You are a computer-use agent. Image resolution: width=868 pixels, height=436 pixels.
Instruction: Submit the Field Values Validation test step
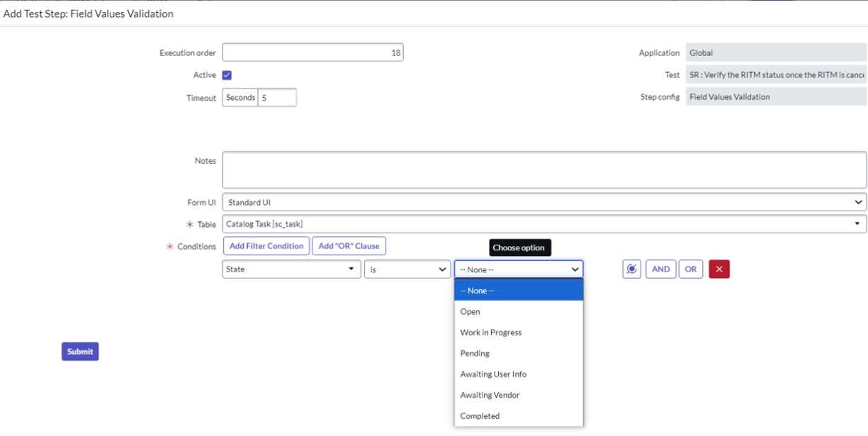click(79, 351)
